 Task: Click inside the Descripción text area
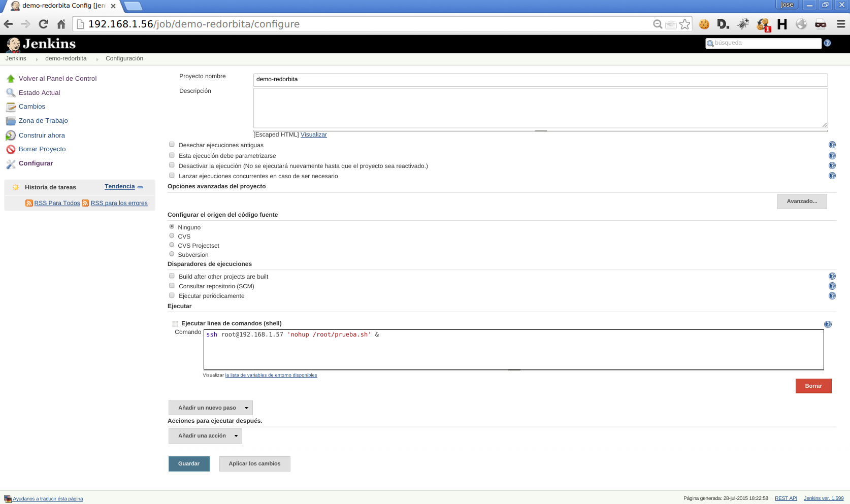tap(540, 108)
